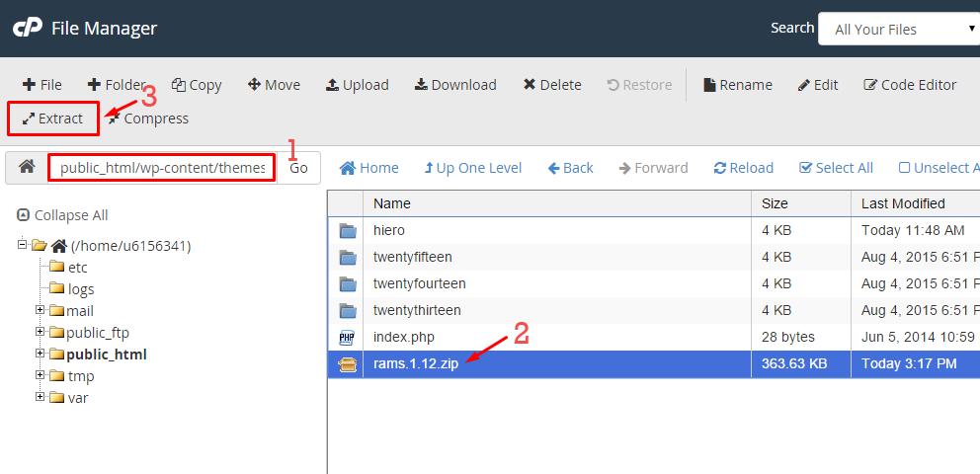Click the Move toolbar button

coord(274,85)
